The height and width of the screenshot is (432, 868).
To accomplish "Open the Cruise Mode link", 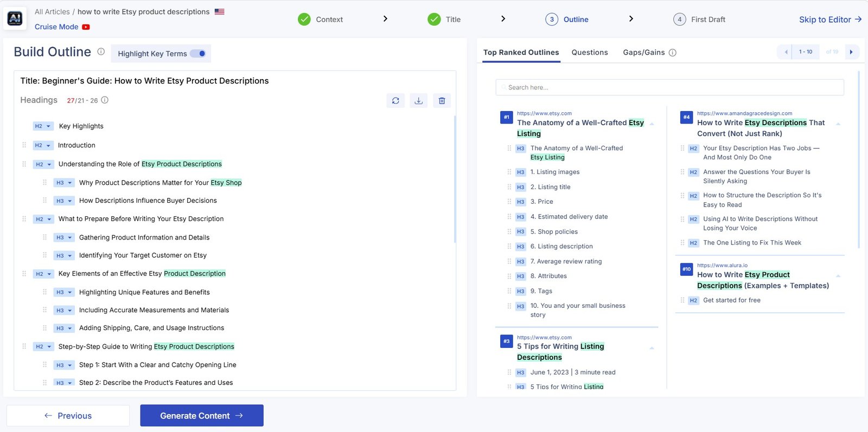I will (x=56, y=27).
